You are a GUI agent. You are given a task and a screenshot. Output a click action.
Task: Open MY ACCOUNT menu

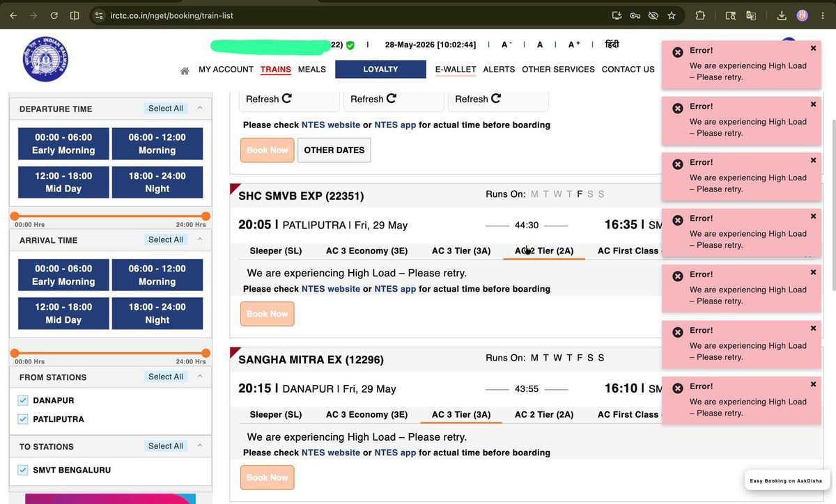[x=226, y=70]
